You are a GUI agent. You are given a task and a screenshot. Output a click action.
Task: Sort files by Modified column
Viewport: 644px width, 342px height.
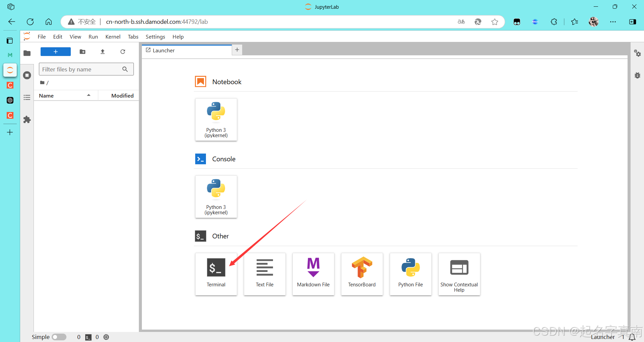[x=119, y=96]
